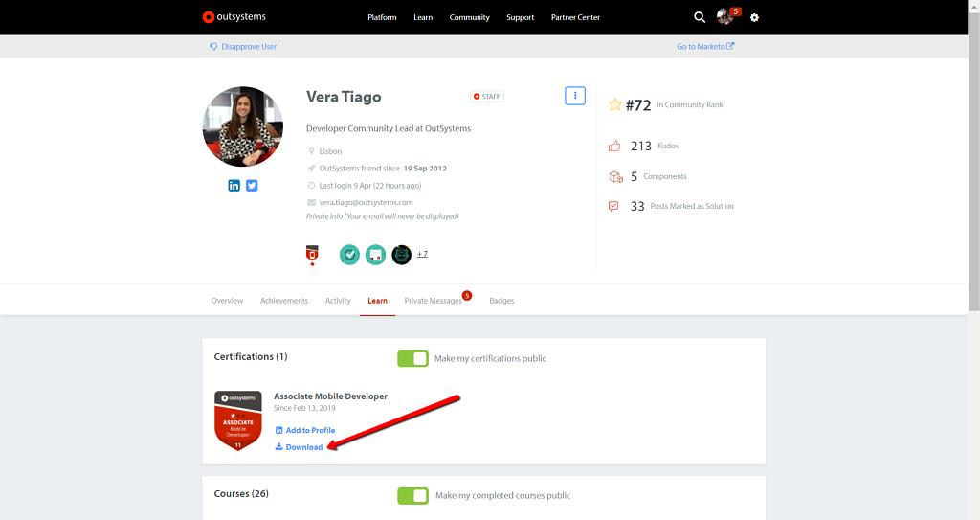Click the OutSystems logo
Image resolution: width=980 pixels, height=520 pixels.
pos(234,17)
